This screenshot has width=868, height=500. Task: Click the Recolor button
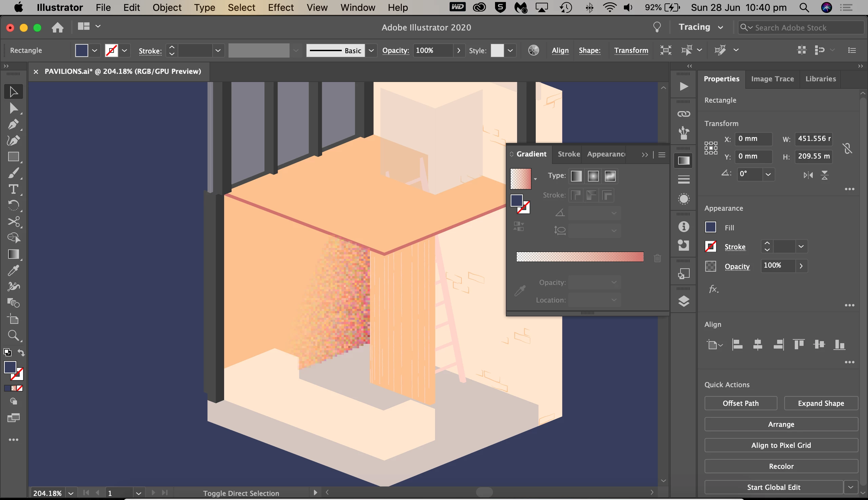(x=781, y=466)
